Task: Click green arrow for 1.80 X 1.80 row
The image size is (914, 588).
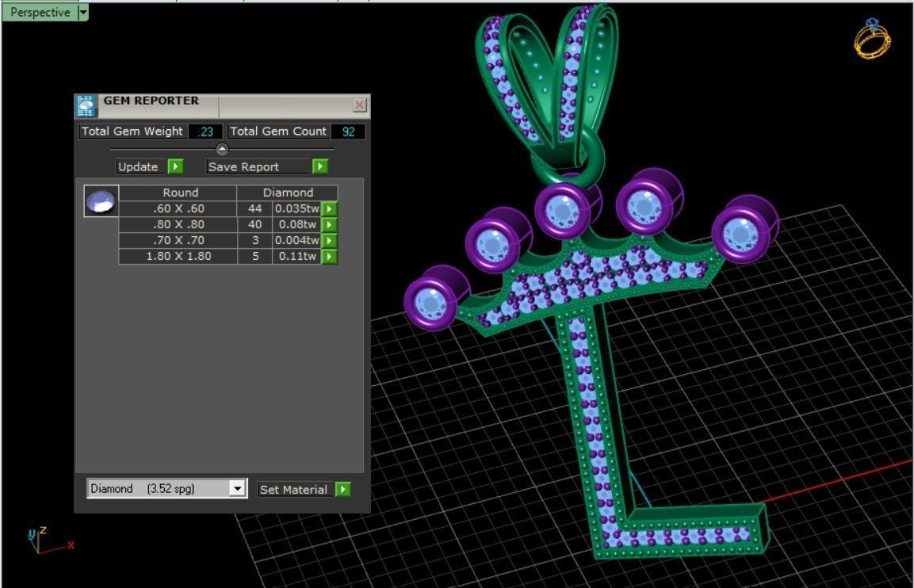Action: 329,256
